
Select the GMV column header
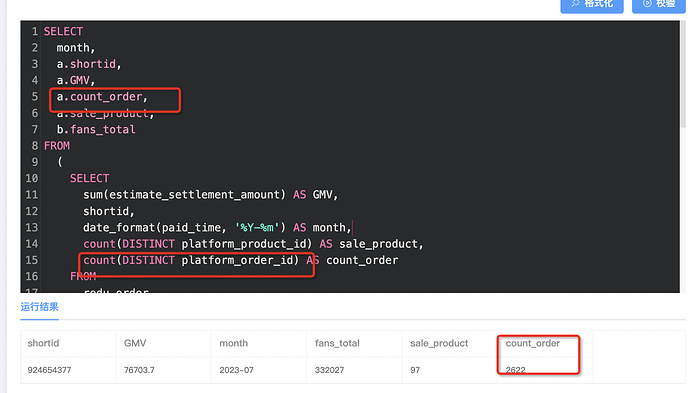[135, 343]
